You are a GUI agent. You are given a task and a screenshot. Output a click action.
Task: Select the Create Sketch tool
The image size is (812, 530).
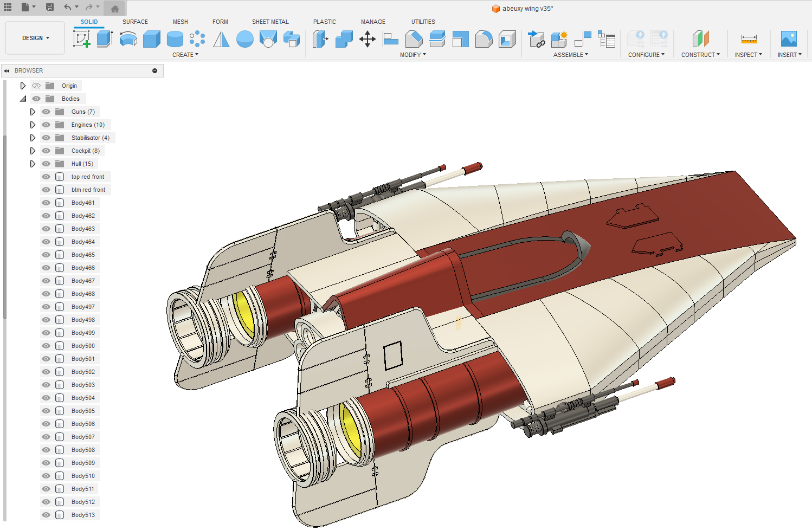pyautogui.click(x=81, y=39)
